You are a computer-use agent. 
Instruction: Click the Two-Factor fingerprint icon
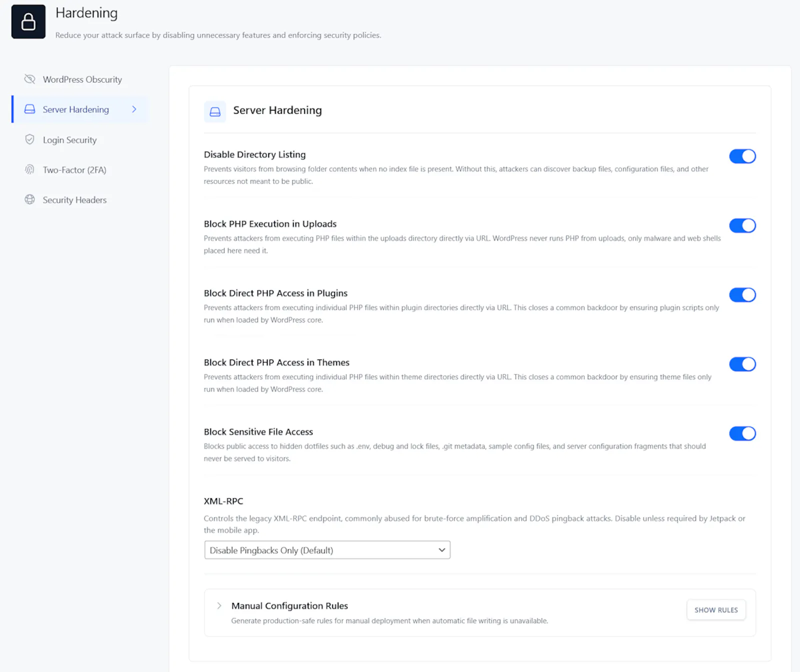(30, 169)
